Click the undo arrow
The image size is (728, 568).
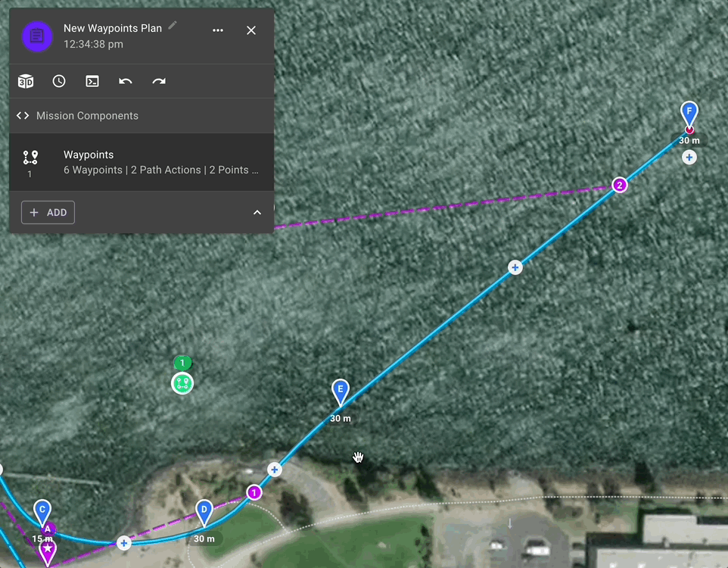[126, 81]
